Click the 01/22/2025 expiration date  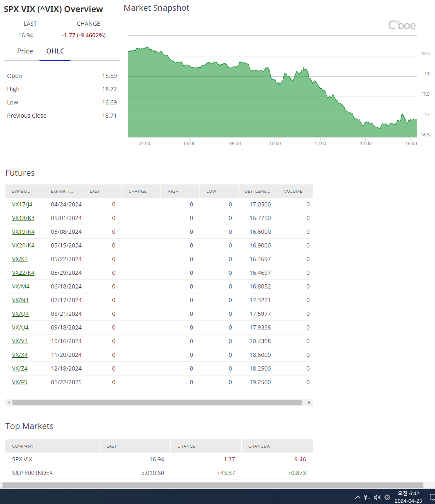pos(66,382)
